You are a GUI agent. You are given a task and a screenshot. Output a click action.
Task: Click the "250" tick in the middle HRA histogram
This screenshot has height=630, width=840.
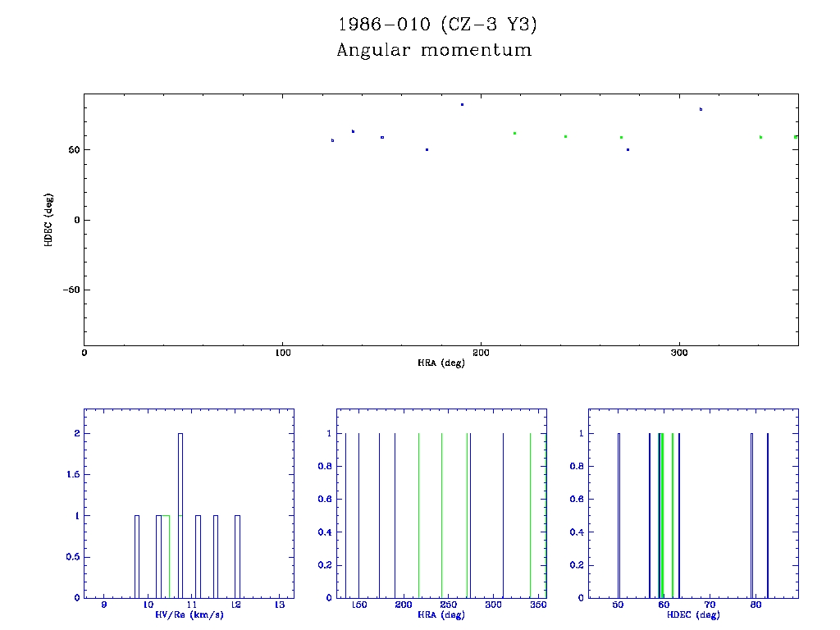[x=449, y=605]
